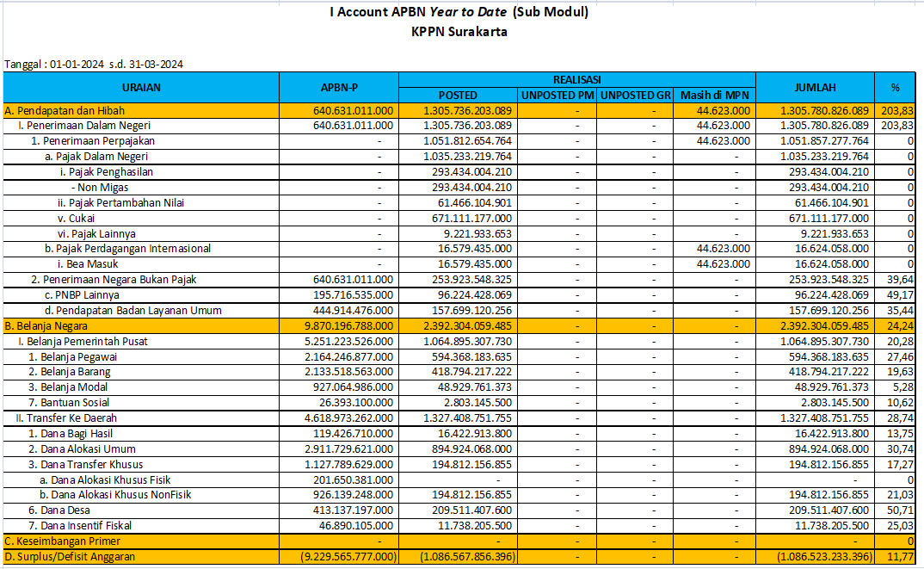Select the URAIAN header cell
This screenshot has height=569, width=924.
(141, 87)
